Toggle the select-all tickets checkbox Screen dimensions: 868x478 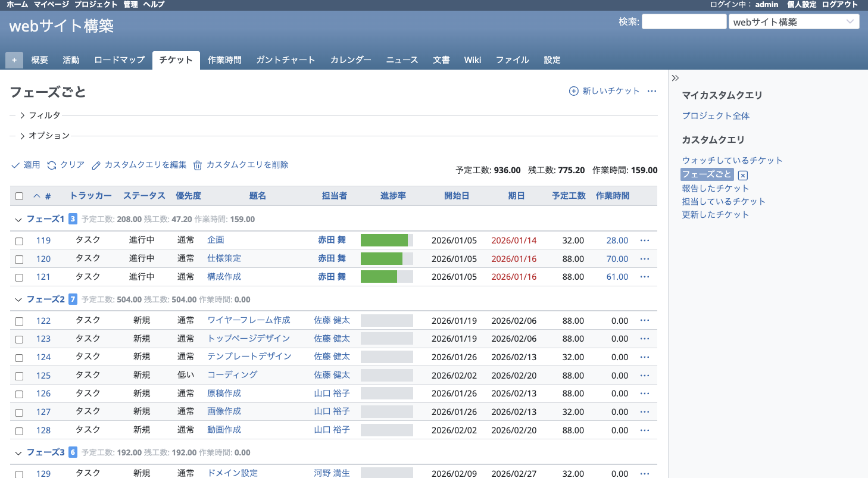(18, 196)
